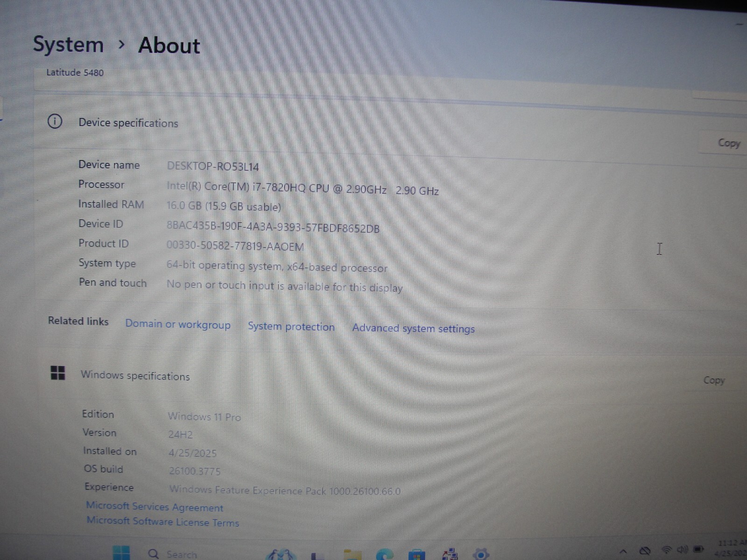Image resolution: width=747 pixels, height=560 pixels.
Task: Click the info icon beside Device specifications
Action: (55, 122)
